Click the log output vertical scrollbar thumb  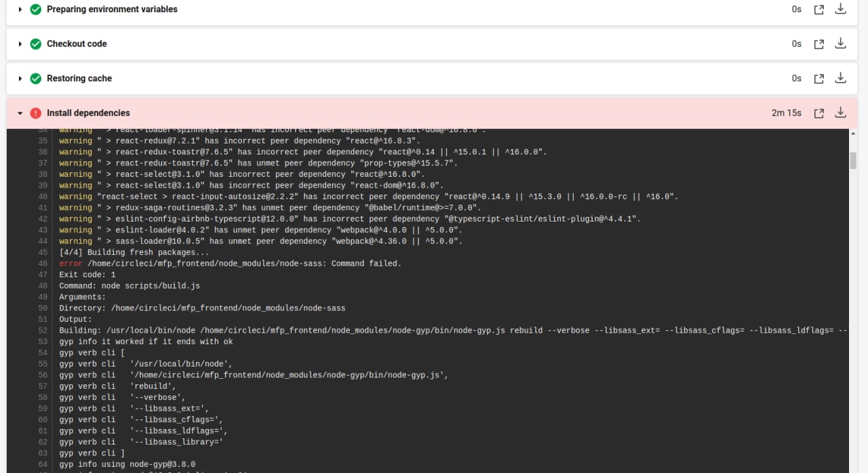pos(853,161)
